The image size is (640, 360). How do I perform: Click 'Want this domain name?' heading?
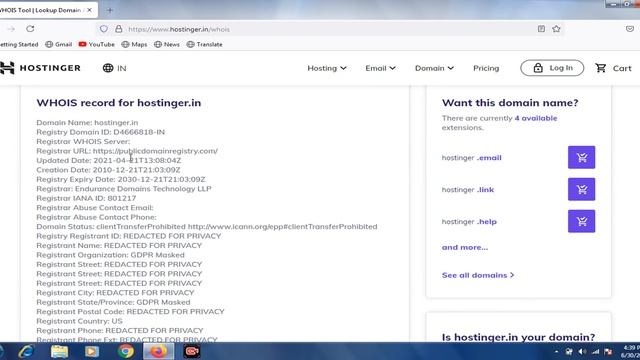(x=510, y=103)
